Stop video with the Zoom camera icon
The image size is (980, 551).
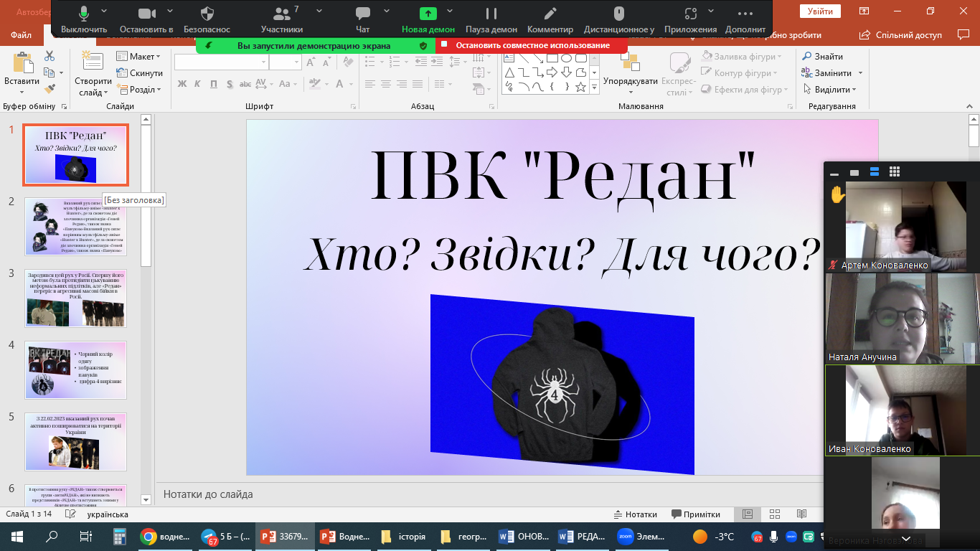tap(146, 19)
